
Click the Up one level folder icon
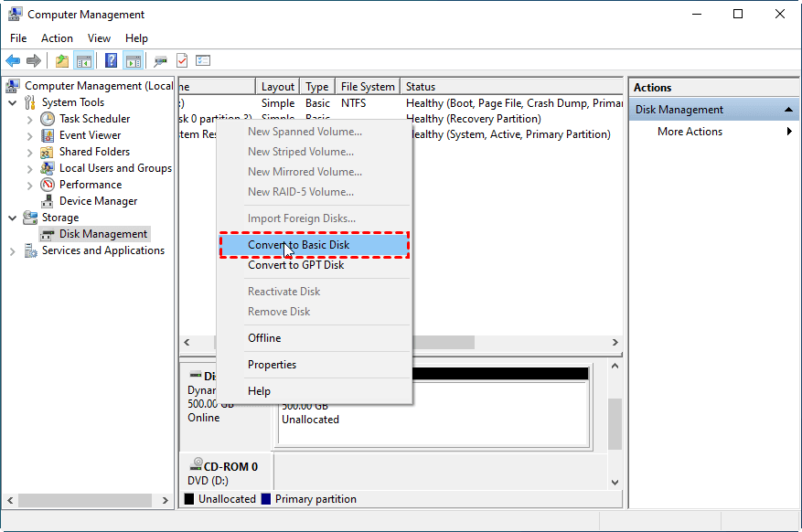62,61
